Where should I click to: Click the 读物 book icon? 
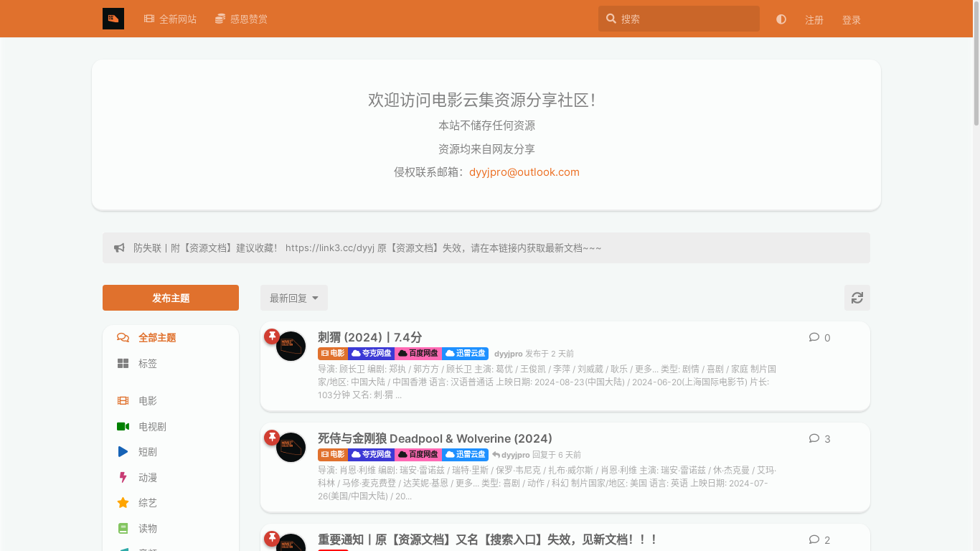point(123,529)
